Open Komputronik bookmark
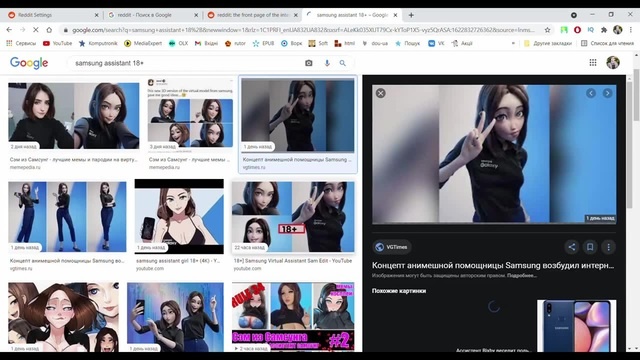The width and height of the screenshot is (640, 360). coord(98,43)
